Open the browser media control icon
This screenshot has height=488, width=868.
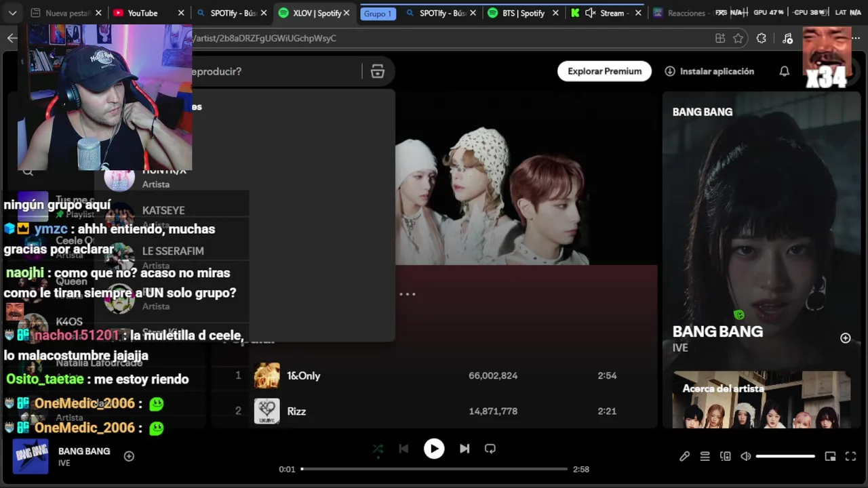tap(787, 39)
